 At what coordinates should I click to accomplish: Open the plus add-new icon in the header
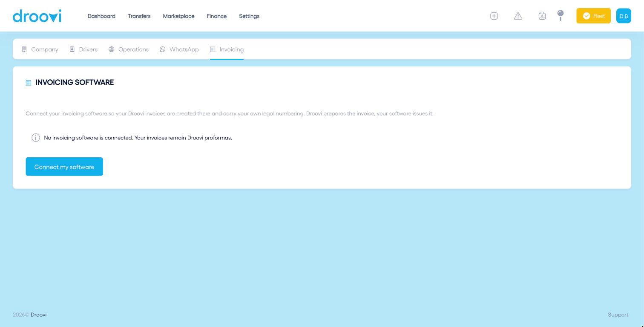[494, 16]
